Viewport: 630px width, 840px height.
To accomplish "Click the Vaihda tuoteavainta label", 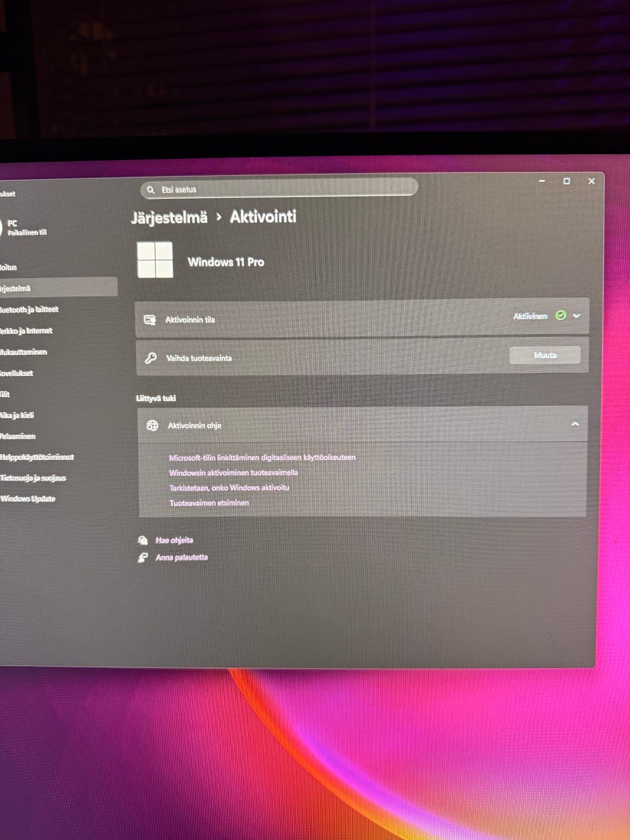I will [199, 358].
